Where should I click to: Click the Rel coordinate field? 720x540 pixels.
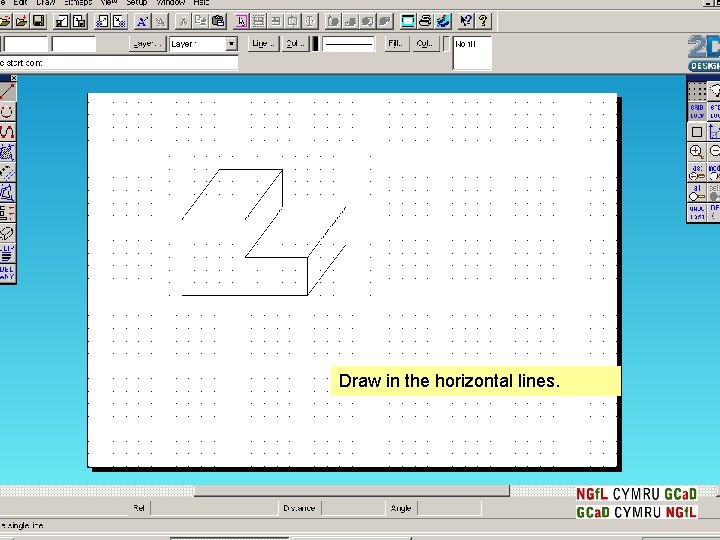point(214,508)
